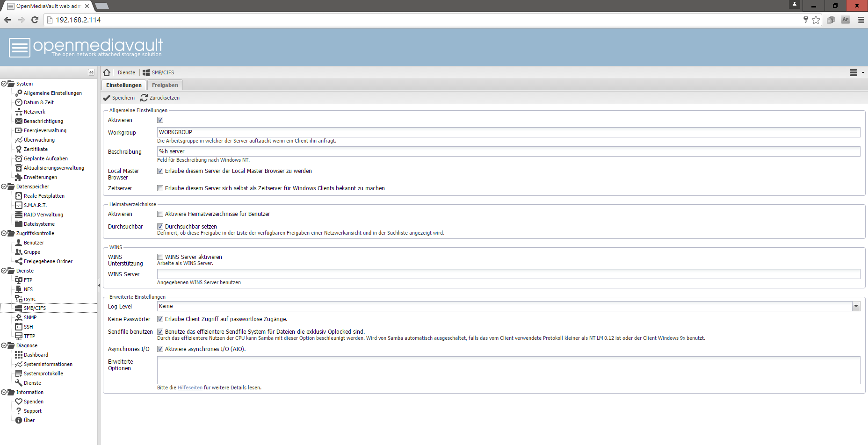Click the Zurücksetzen reset button
Image resolution: width=868 pixels, height=445 pixels.
(160, 98)
